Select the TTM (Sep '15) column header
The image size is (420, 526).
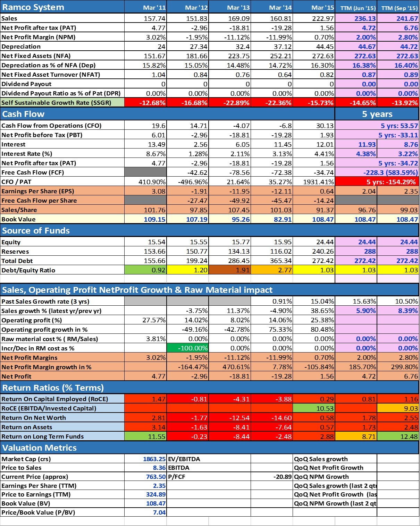pos(398,8)
